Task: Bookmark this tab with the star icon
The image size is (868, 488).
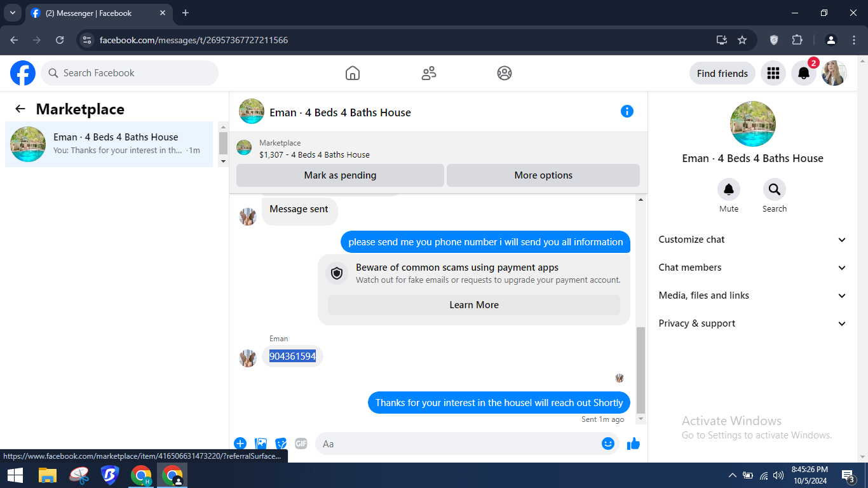Action: pos(742,40)
